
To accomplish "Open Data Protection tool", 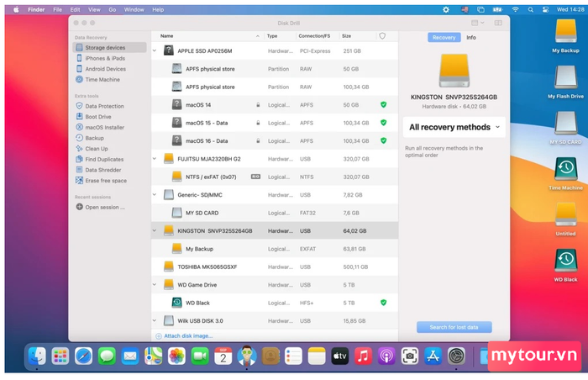I will (x=104, y=106).
